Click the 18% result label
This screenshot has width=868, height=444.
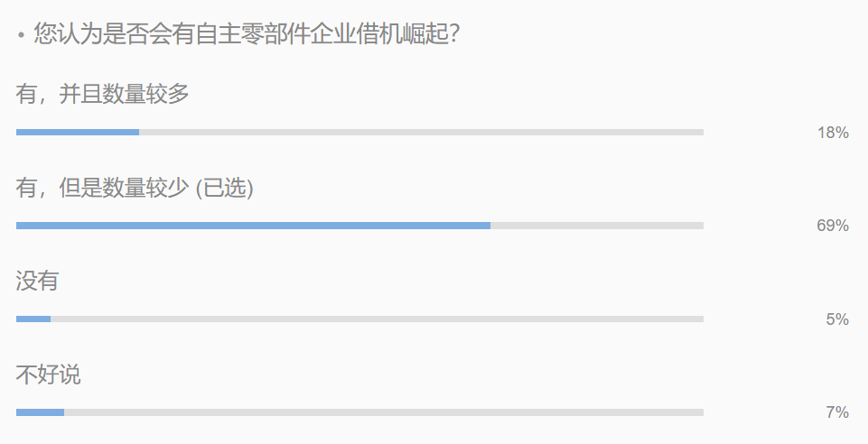coord(833,133)
